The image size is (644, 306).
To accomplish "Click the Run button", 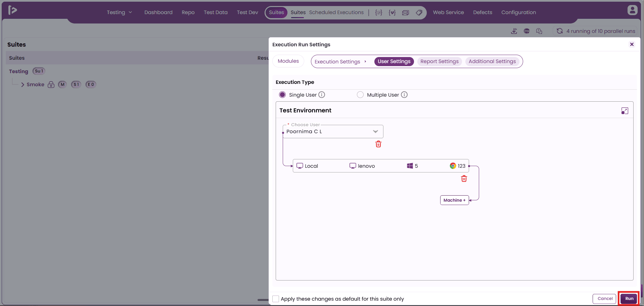I will point(629,299).
